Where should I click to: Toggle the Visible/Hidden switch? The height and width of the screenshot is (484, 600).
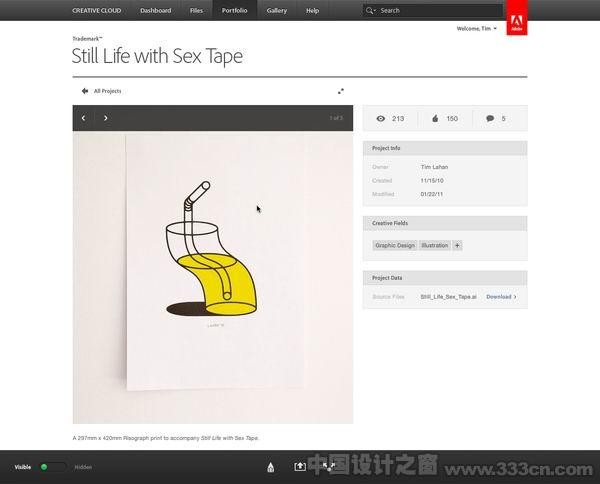tap(53, 467)
